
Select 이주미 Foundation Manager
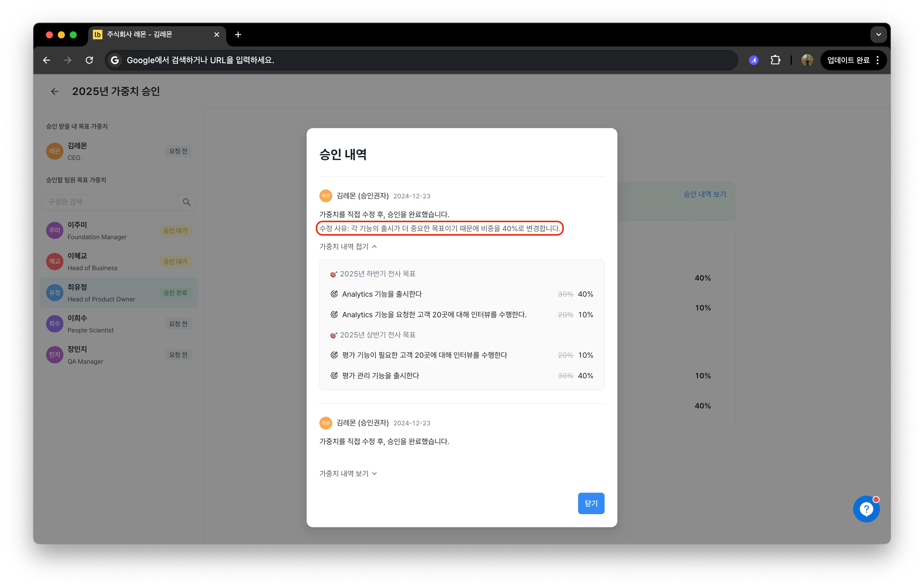(119, 231)
